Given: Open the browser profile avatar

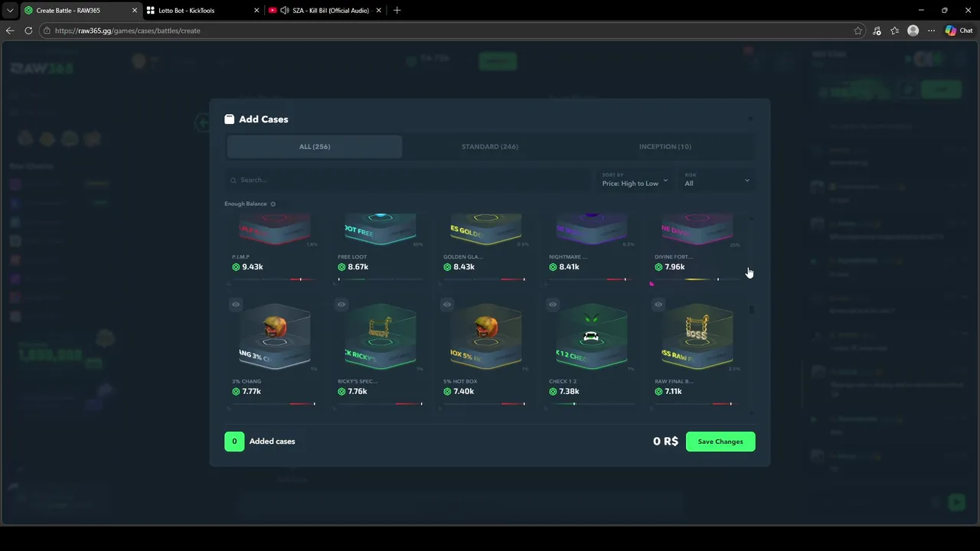Looking at the screenshot, I should pos(913,31).
